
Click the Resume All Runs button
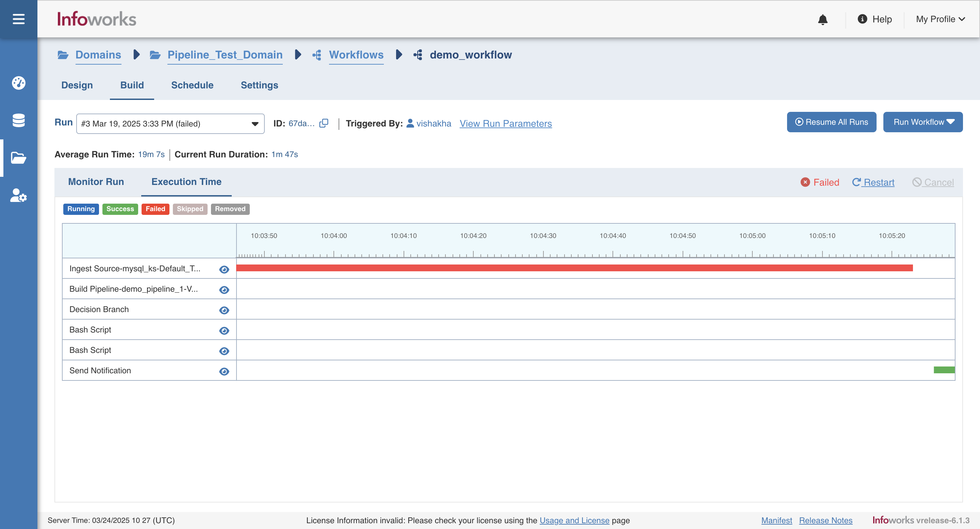[x=832, y=122]
